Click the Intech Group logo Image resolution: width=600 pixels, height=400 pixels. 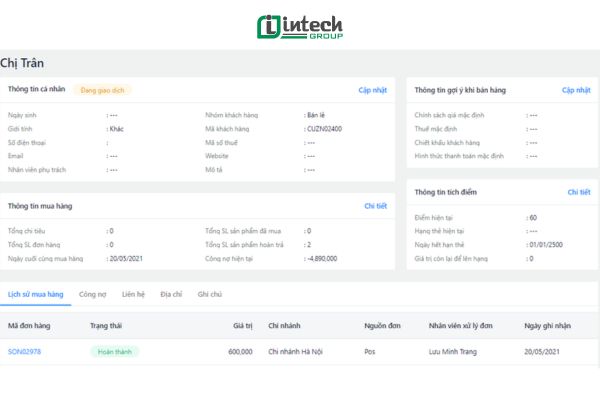coord(299,25)
